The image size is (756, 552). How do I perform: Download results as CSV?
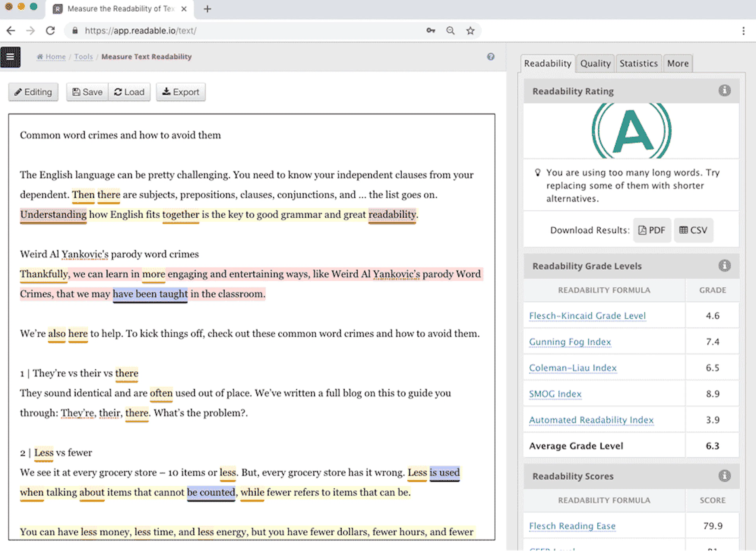[x=693, y=230]
